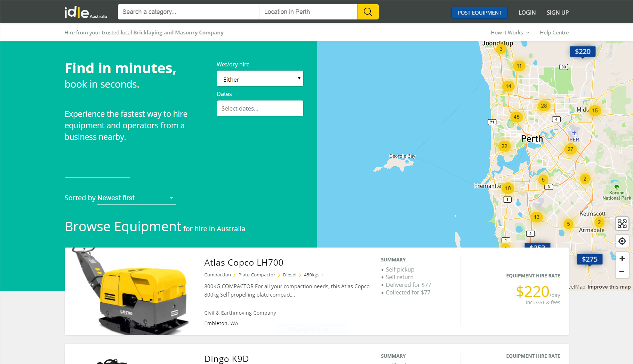The image size is (633, 364).
Task: Click the Self return summary item
Action: pos(400,277)
